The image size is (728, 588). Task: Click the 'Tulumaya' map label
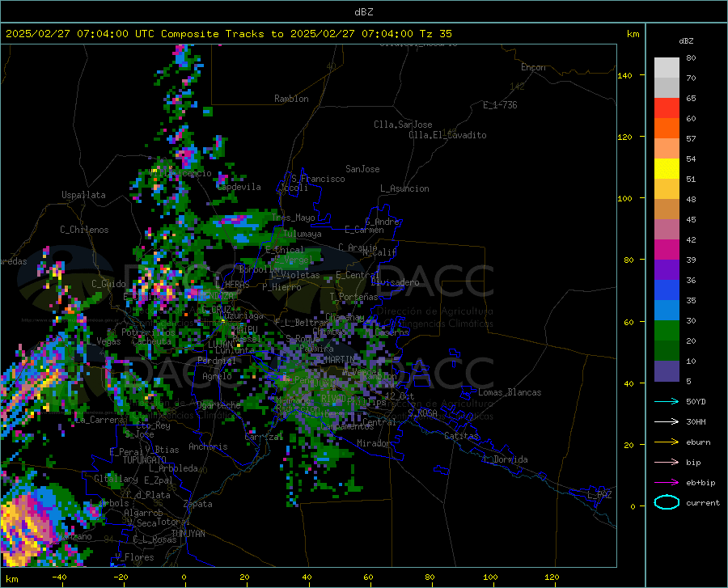[x=303, y=234]
